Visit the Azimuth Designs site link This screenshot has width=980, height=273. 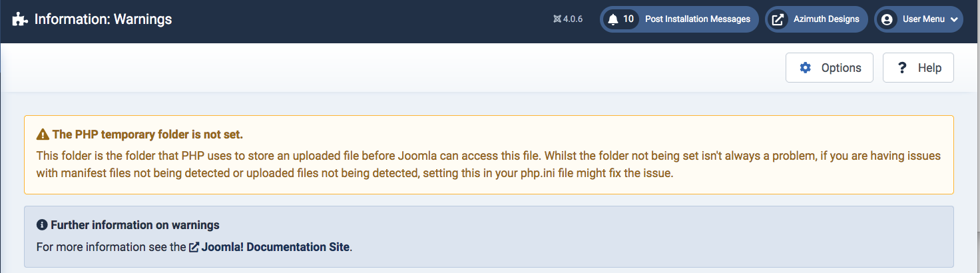pyautogui.click(x=826, y=19)
